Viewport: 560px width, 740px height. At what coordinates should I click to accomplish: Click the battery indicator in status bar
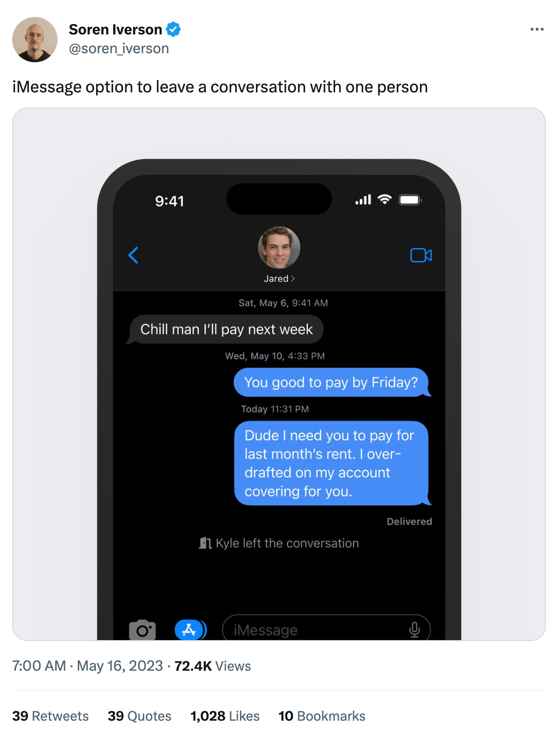pyautogui.click(x=410, y=200)
